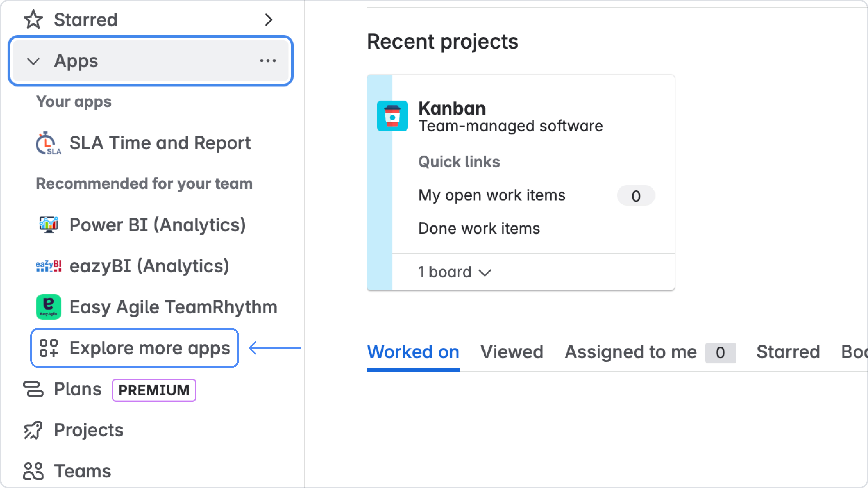Open Done work items quick link

coord(479,229)
